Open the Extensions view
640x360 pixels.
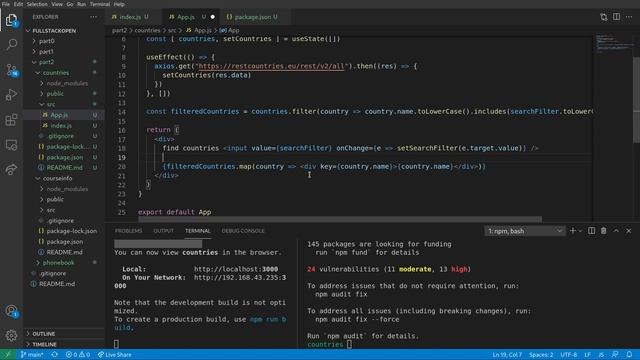(11, 120)
